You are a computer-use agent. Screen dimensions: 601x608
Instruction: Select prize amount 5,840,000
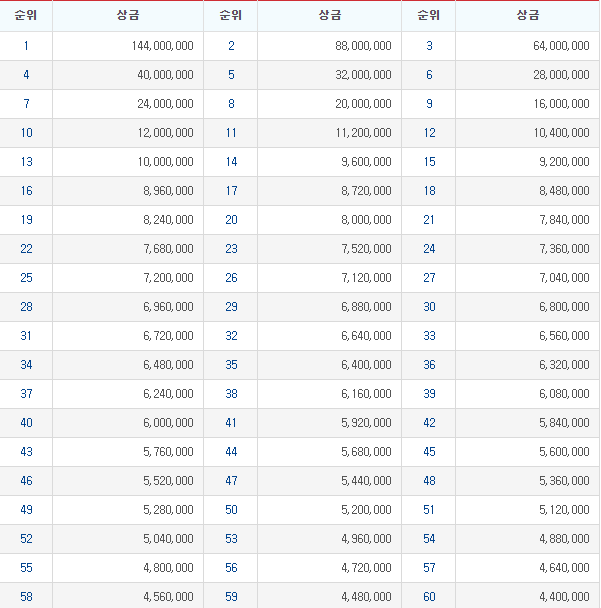[564, 423]
